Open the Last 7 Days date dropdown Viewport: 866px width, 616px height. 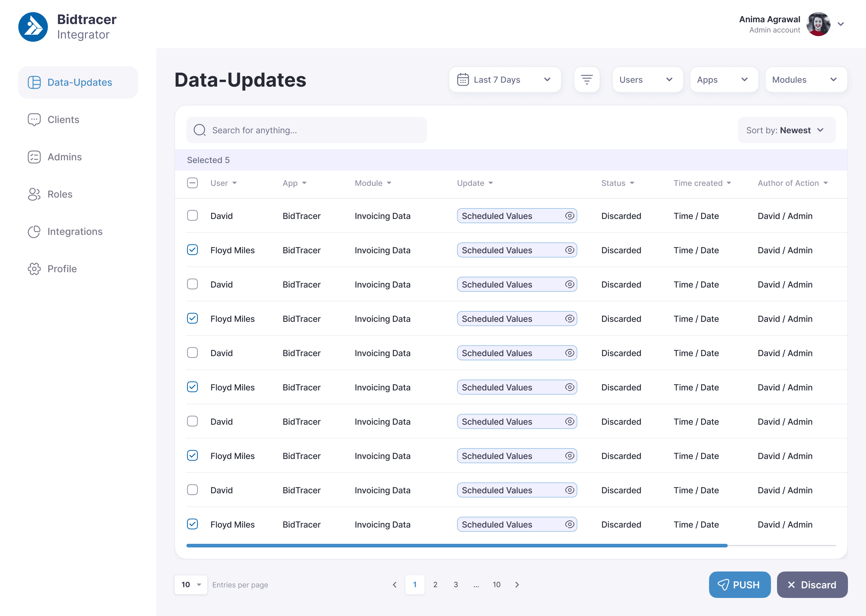[x=505, y=80]
